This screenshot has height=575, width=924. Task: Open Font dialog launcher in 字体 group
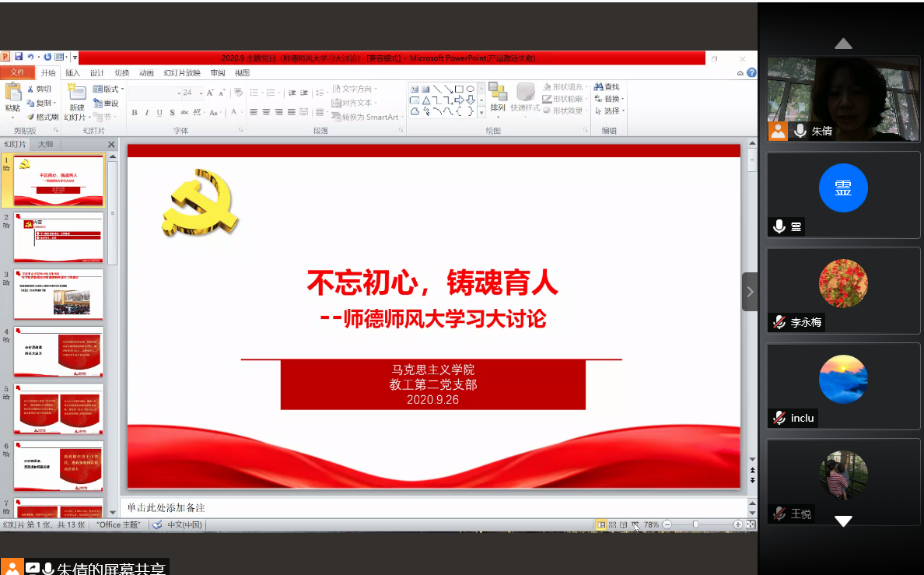point(240,130)
